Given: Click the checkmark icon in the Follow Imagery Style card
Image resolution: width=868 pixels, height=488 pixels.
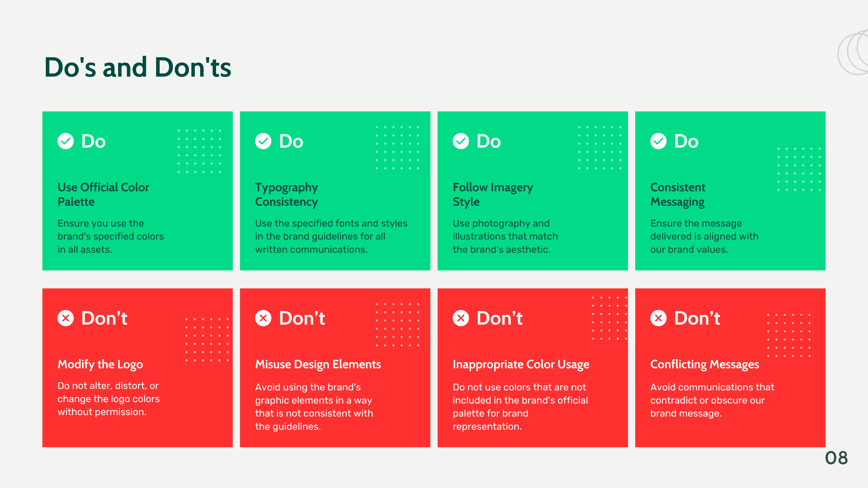Looking at the screenshot, I should (461, 141).
